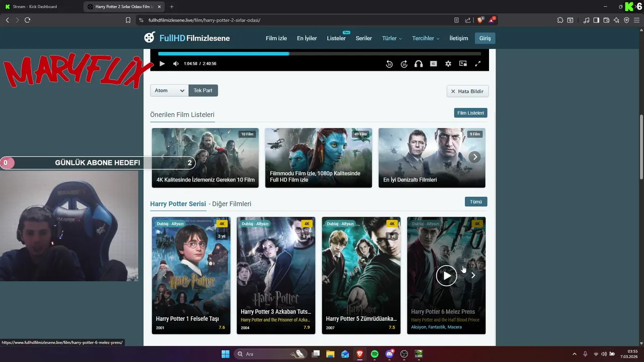644x362 pixels.
Task: Open En İyi Denizaltı Filmleri list
Action: click(x=432, y=158)
